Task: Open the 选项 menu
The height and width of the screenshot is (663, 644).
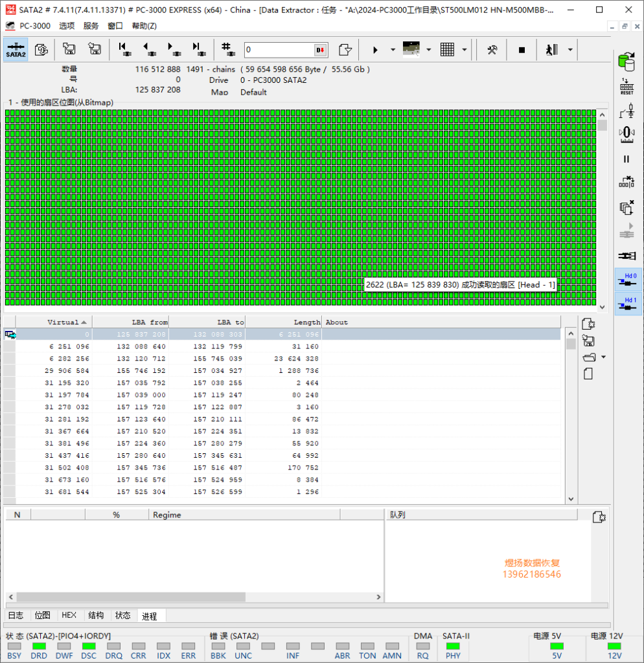Action: tap(67, 26)
